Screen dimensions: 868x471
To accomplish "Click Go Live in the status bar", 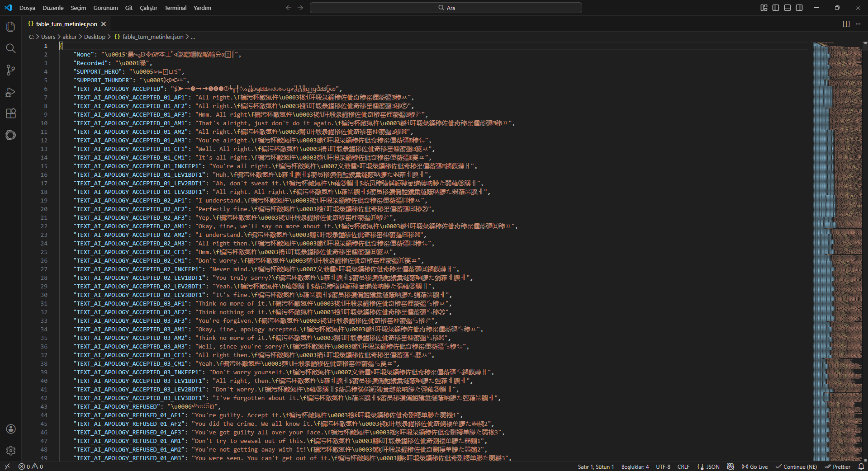I will tap(754, 466).
